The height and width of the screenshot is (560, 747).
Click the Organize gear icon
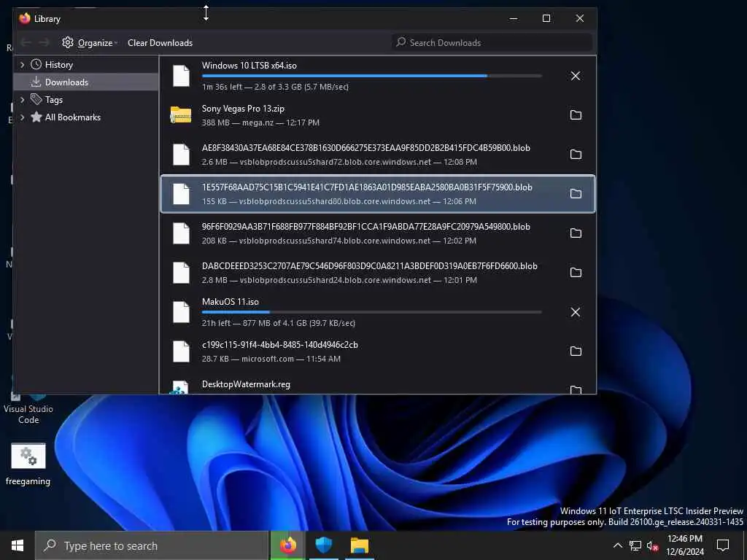(68, 42)
